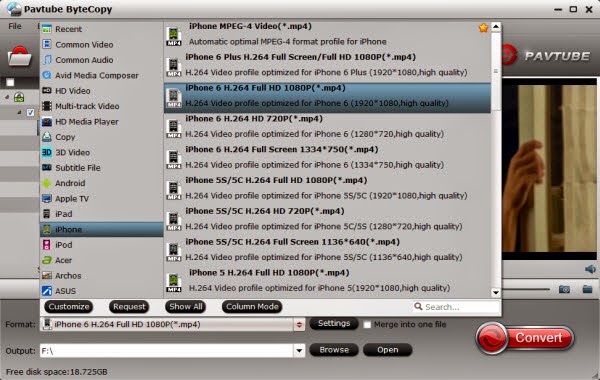Click the iPad device icon
Image resolution: width=600 pixels, height=380 pixels.
47,214
